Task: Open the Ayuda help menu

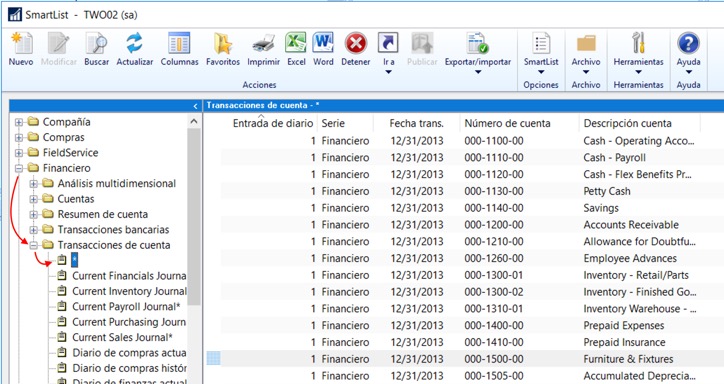Action: point(688,53)
